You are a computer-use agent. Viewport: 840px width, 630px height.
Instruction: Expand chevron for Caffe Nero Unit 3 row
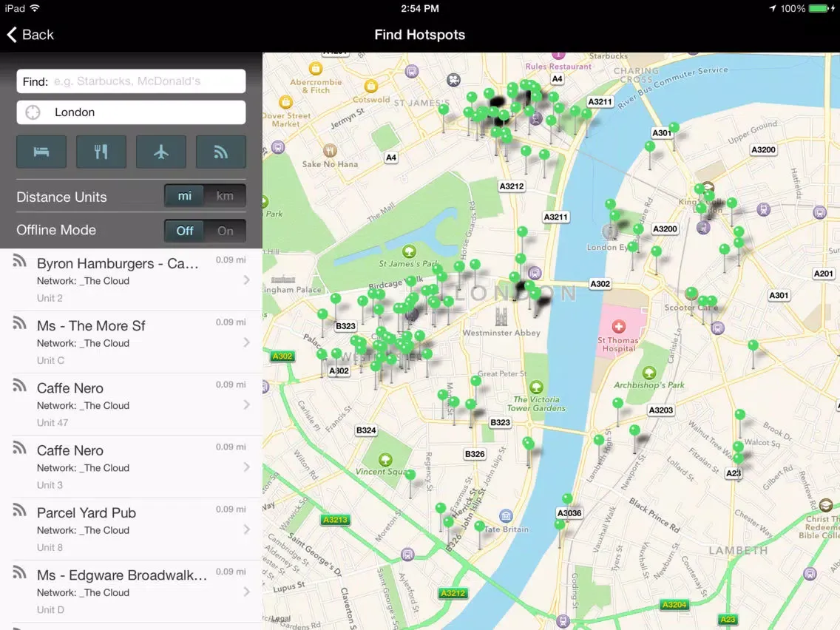(246, 467)
